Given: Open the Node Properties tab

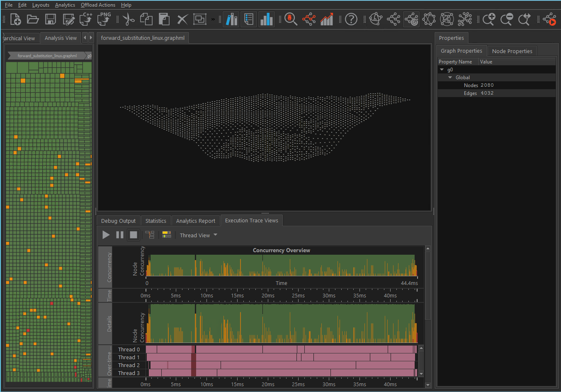Looking at the screenshot, I should point(512,51).
